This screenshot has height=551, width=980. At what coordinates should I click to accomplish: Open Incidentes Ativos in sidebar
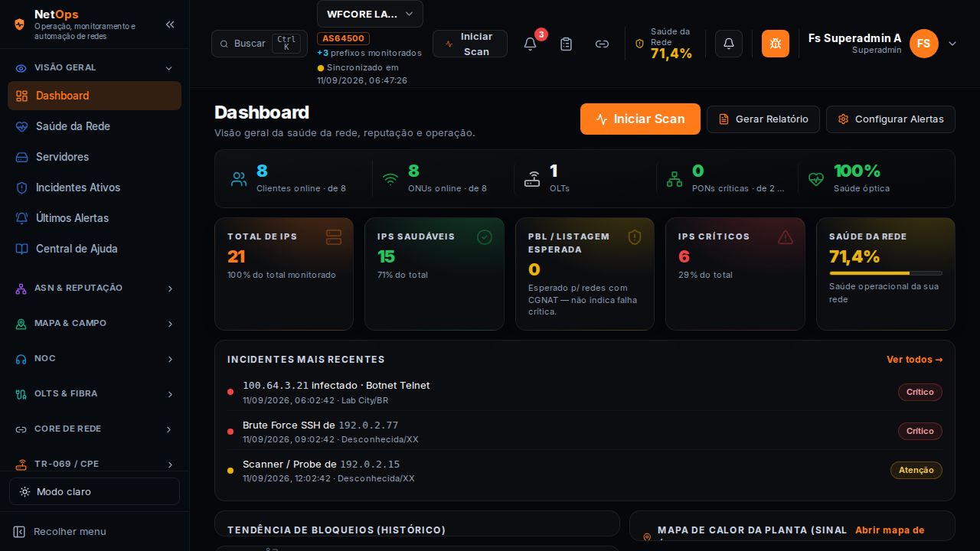(x=94, y=187)
